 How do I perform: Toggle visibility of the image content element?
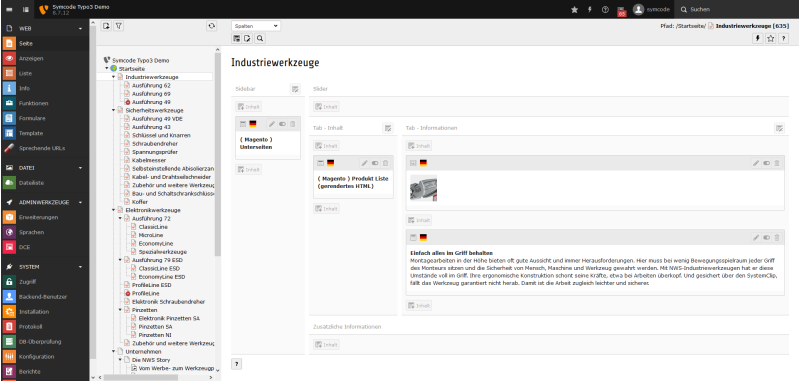point(766,163)
